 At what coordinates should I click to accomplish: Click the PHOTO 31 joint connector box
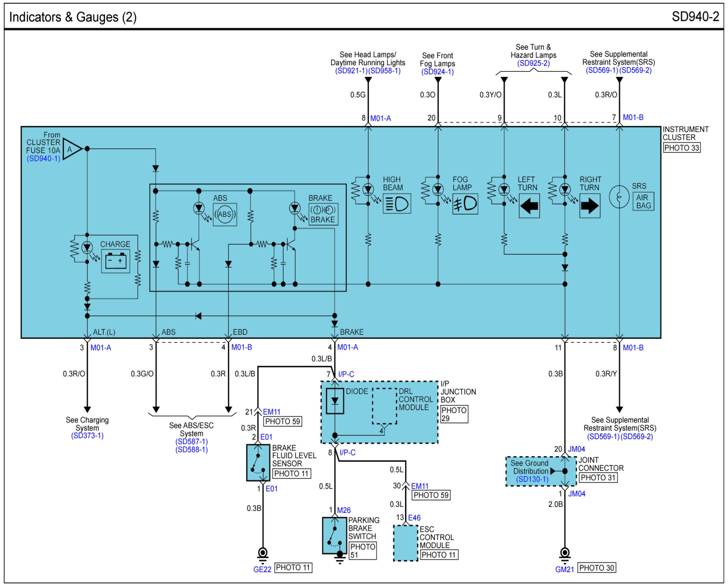(598, 478)
